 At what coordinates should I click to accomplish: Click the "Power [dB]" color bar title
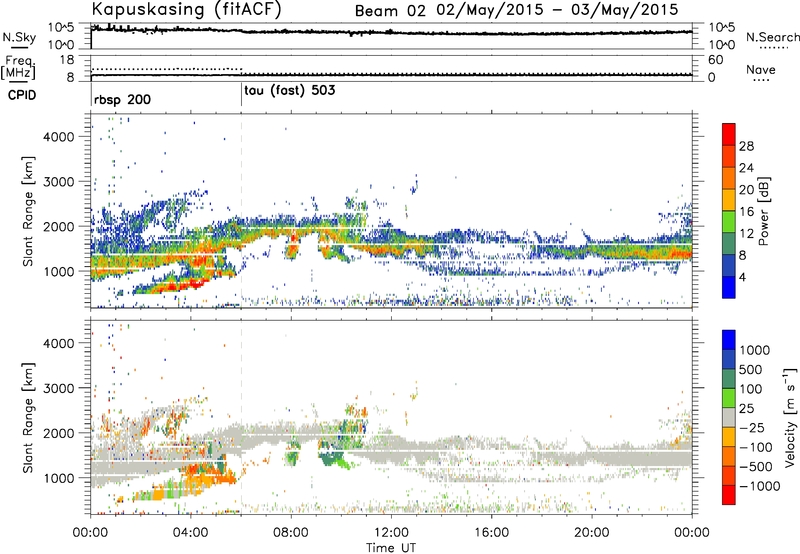tap(764, 211)
